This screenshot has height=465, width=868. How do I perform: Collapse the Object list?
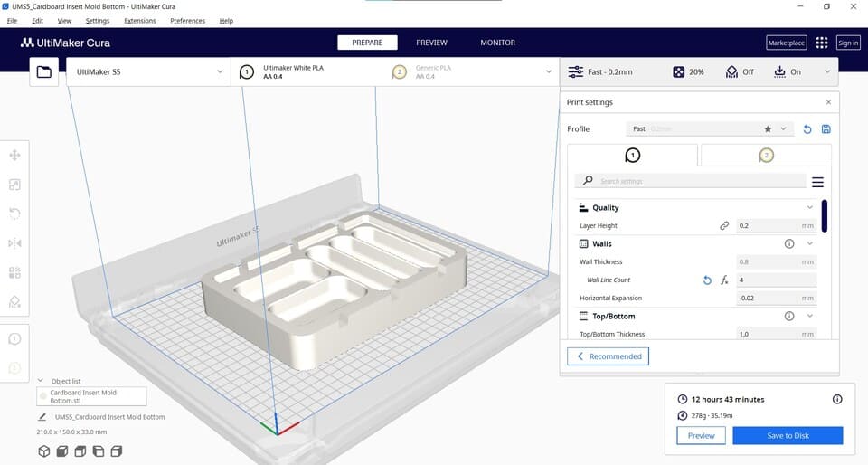[x=41, y=381]
